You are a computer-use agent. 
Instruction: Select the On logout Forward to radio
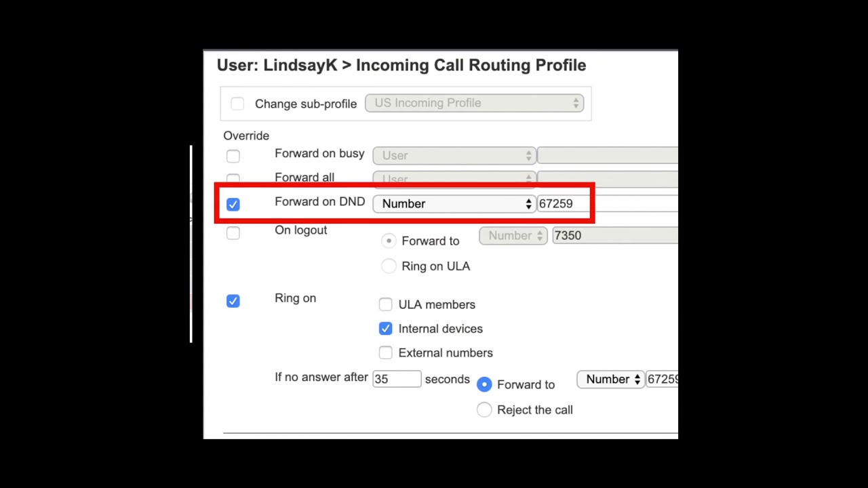[389, 241]
